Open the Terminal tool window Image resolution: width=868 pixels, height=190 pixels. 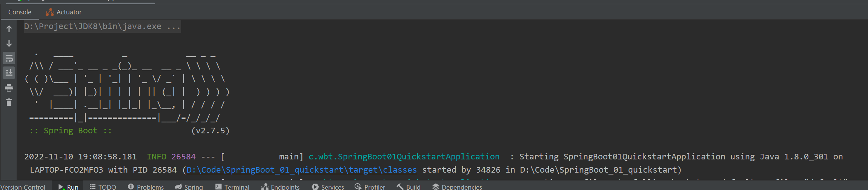tap(232, 187)
